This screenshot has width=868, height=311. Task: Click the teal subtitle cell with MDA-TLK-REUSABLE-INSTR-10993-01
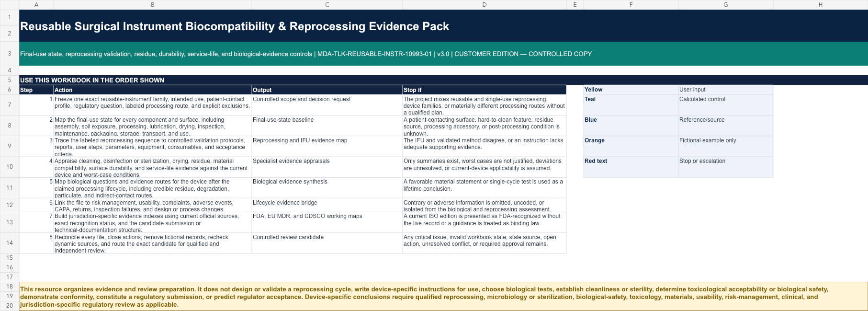click(x=443, y=54)
